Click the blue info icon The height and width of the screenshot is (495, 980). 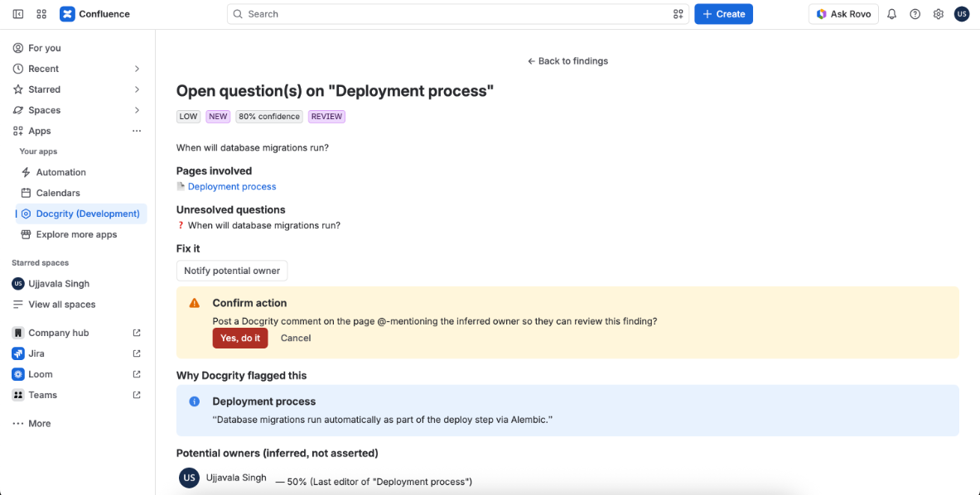[x=195, y=401]
